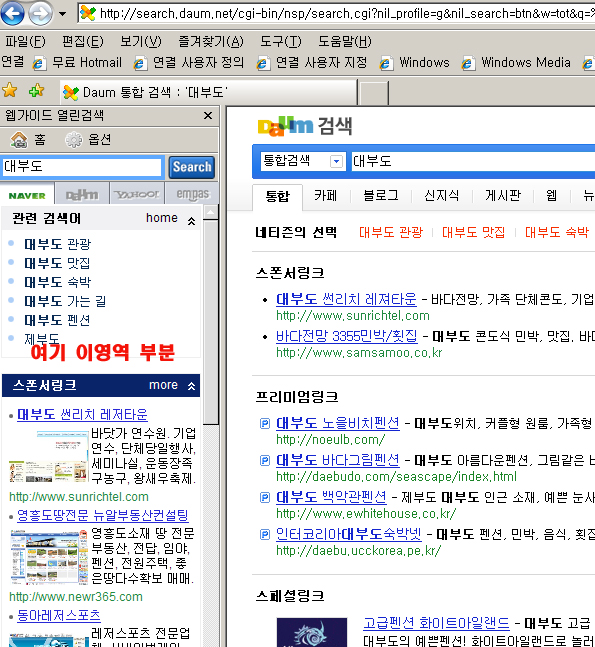
Task: Open the recent pages dropdown arrow
Action: (x=62, y=14)
